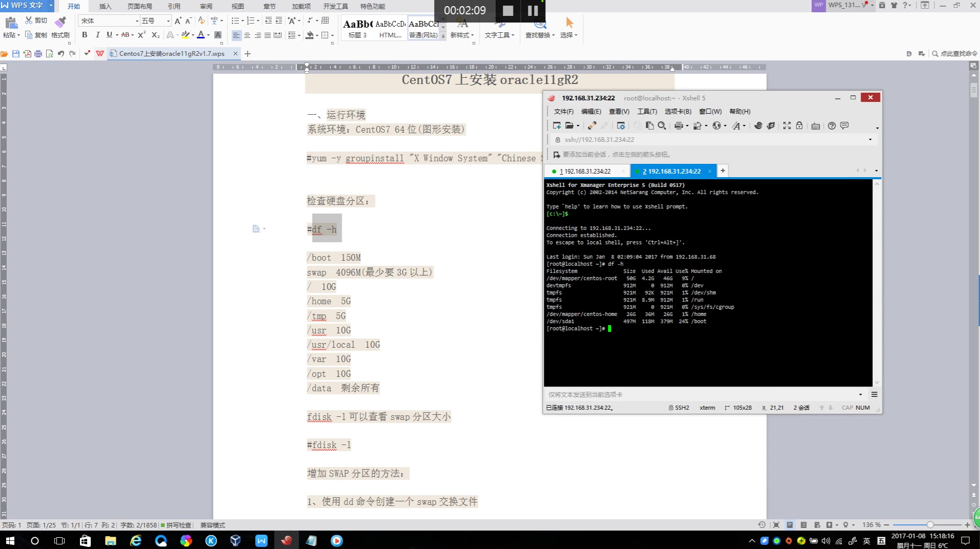Click Xshell send text input field

(701, 394)
